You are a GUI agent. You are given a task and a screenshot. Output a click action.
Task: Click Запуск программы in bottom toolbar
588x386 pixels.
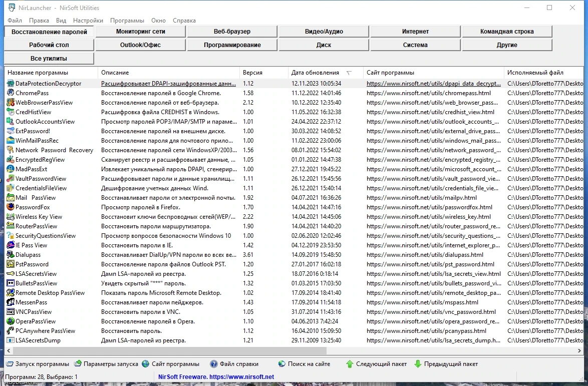(38, 364)
